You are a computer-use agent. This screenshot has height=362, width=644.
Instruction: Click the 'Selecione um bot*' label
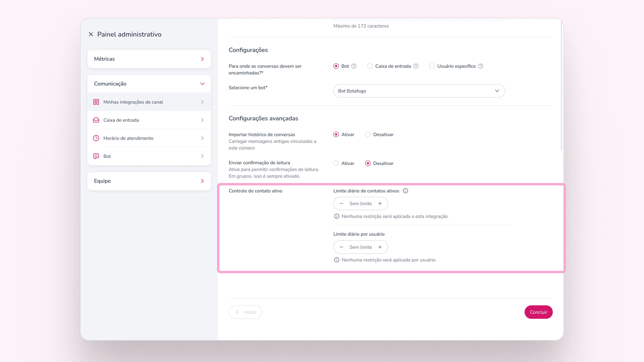coord(248,88)
